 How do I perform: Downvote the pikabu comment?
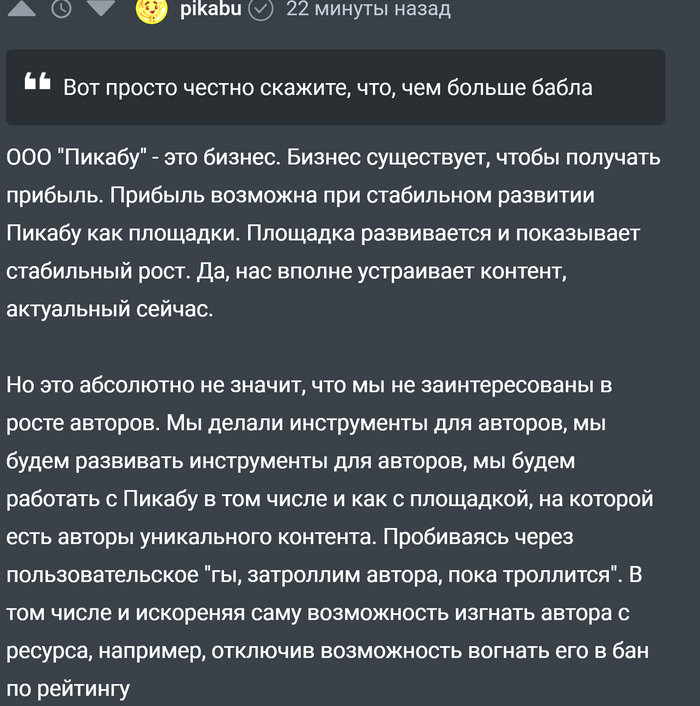pyautogui.click(x=101, y=8)
